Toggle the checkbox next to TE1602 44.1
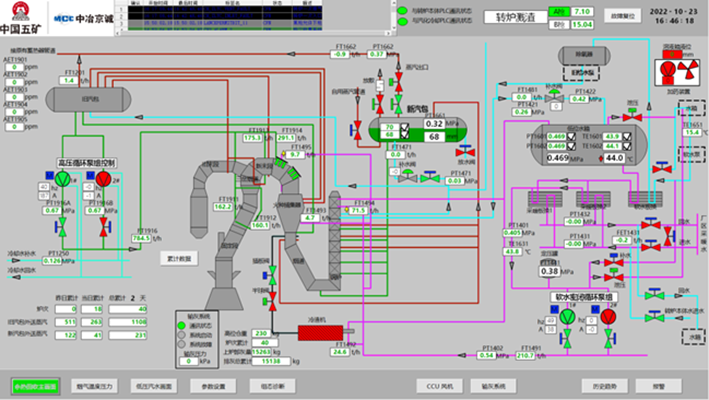Screen dimensions: 709x400 (x=627, y=146)
